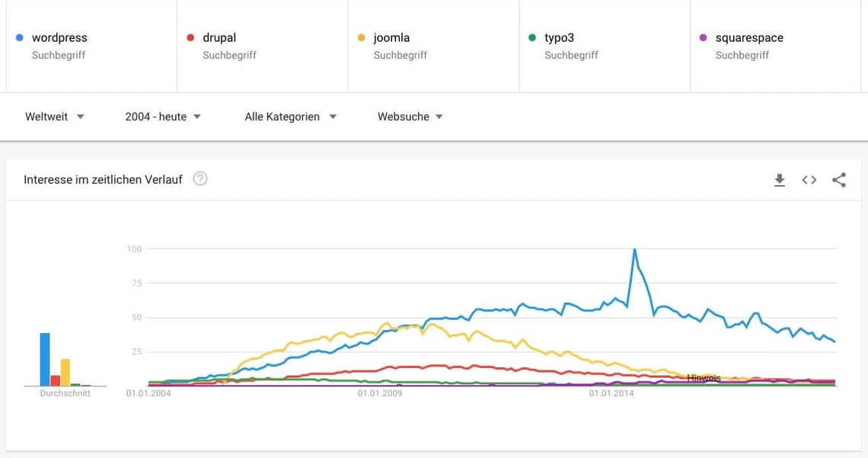The width and height of the screenshot is (868, 458).
Task: Open the Weltweit region dropdown
Action: pyautogui.click(x=54, y=117)
